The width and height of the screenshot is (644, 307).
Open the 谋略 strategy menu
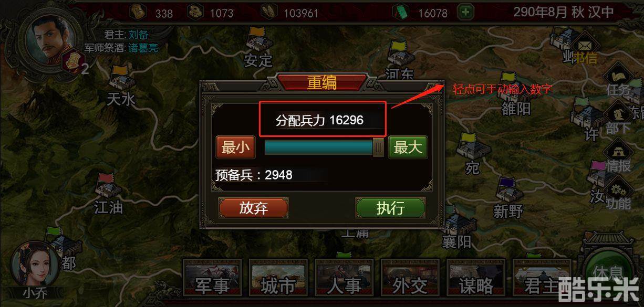pyautogui.click(x=476, y=278)
